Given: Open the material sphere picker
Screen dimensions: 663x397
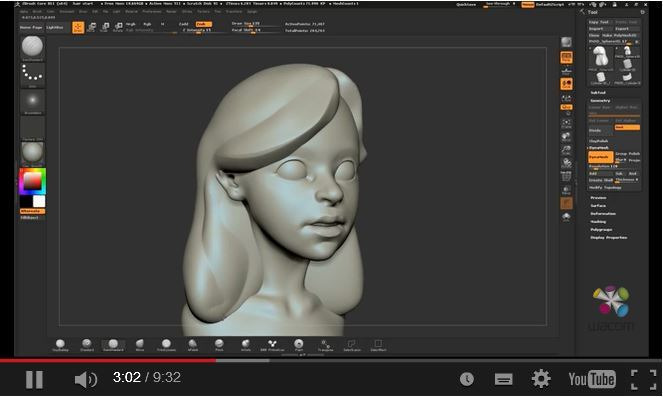Looking at the screenshot, I should [x=33, y=154].
